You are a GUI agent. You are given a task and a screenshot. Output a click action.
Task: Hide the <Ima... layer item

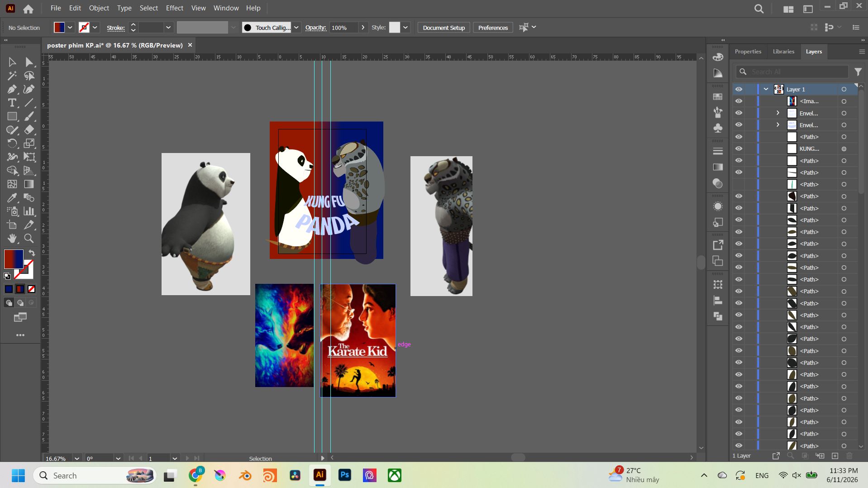click(x=739, y=101)
